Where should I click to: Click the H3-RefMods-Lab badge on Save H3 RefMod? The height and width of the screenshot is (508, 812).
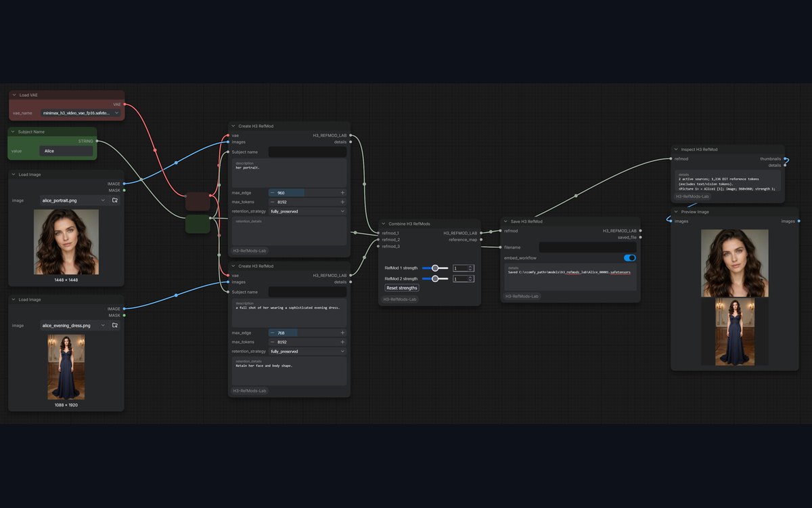522,296
